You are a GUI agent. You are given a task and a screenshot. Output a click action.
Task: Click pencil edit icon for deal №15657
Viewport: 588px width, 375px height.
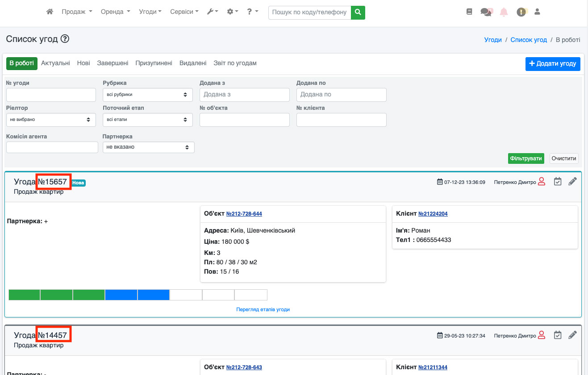(x=572, y=182)
